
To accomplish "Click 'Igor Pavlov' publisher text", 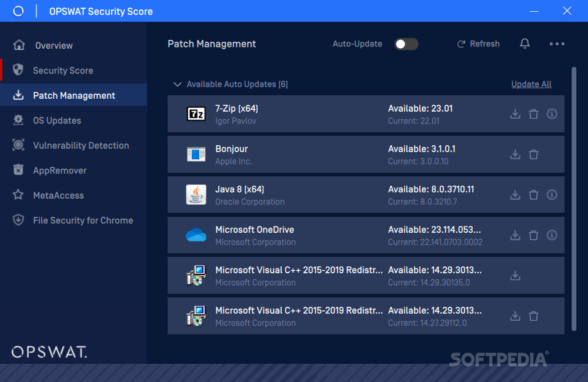I will click(x=236, y=121).
